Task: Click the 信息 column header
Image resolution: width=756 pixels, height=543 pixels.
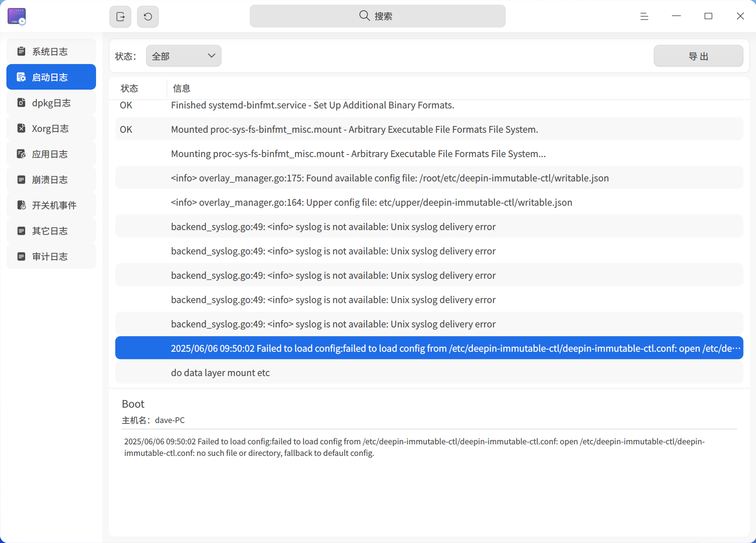Action: coord(181,88)
